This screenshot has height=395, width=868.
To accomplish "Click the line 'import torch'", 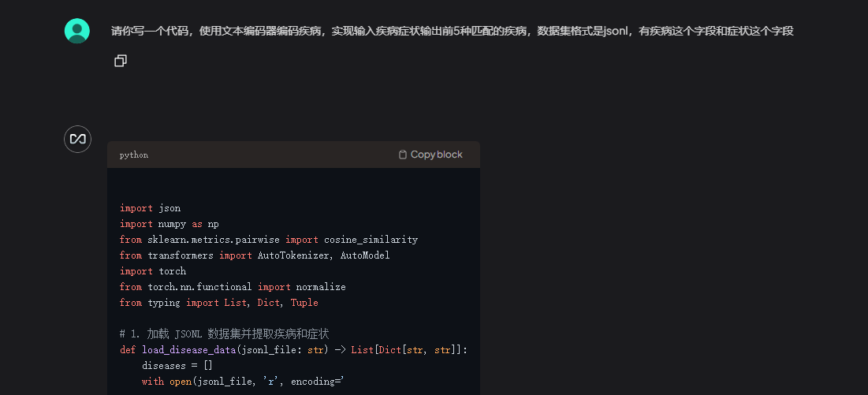I will (x=153, y=271).
